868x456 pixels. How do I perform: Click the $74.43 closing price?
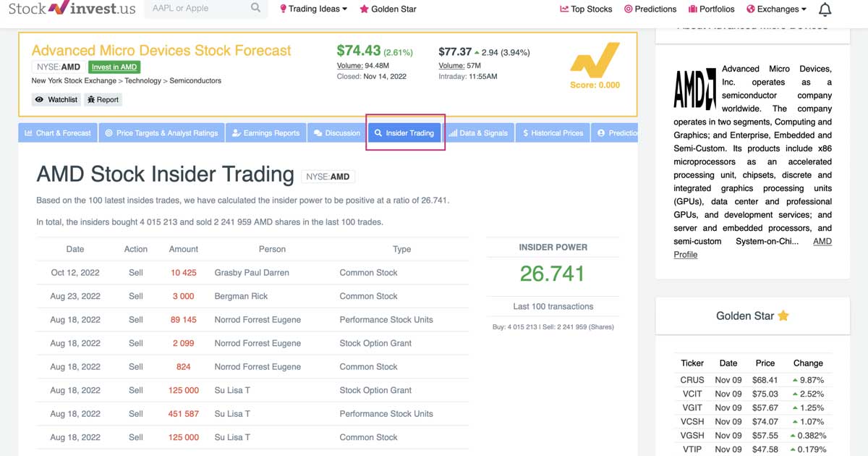(x=359, y=51)
